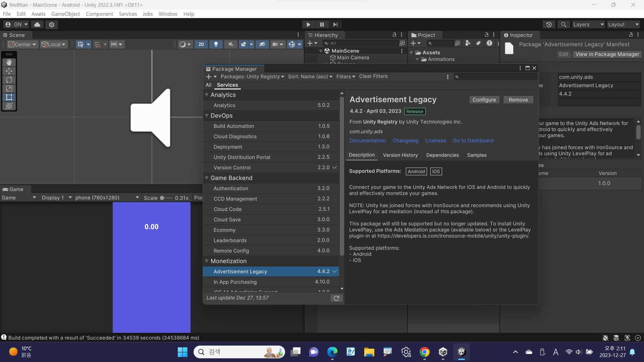The image size is (644, 362).
Task: Click Configure for Advertisement Legacy
Action: 484,100
